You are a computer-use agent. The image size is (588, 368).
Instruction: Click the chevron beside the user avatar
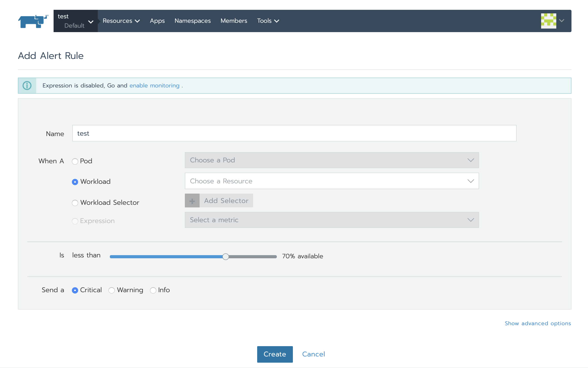coord(562,21)
